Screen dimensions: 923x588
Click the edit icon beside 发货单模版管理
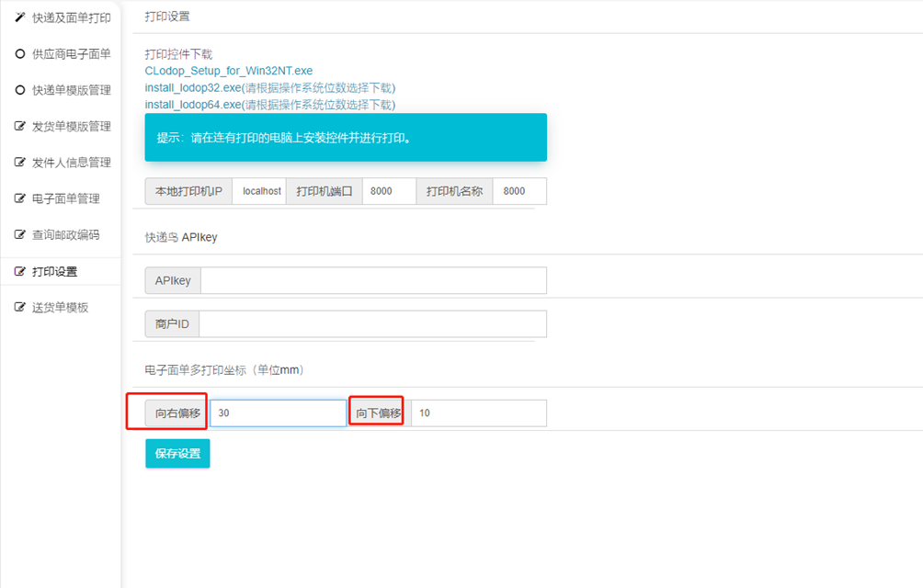click(x=20, y=126)
